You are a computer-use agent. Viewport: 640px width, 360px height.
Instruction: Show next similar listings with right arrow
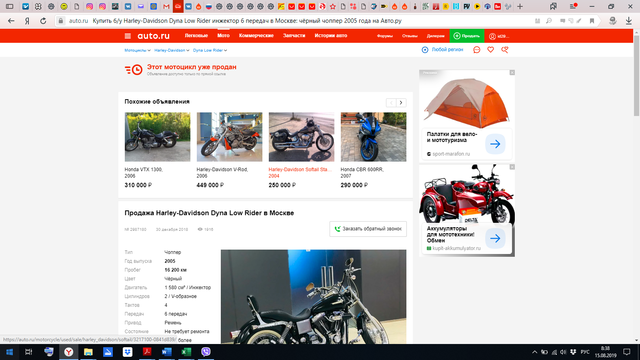pos(401,102)
